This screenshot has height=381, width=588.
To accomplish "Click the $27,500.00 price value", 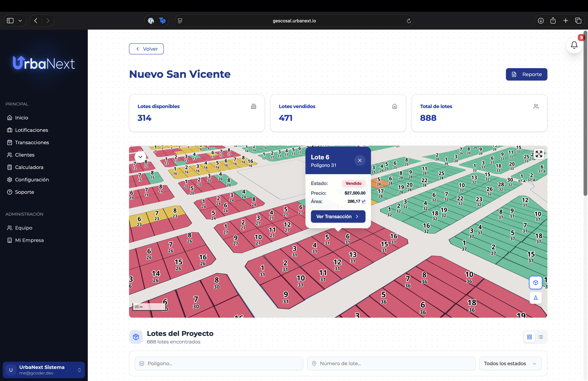I will coord(355,193).
